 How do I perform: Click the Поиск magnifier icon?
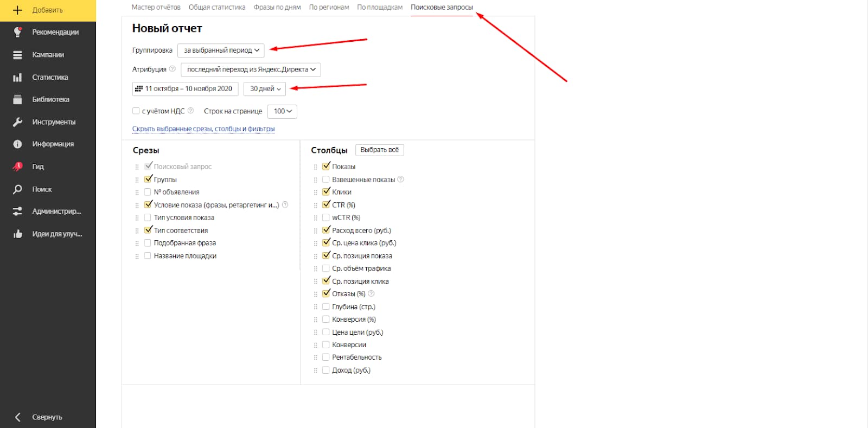[17, 189]
